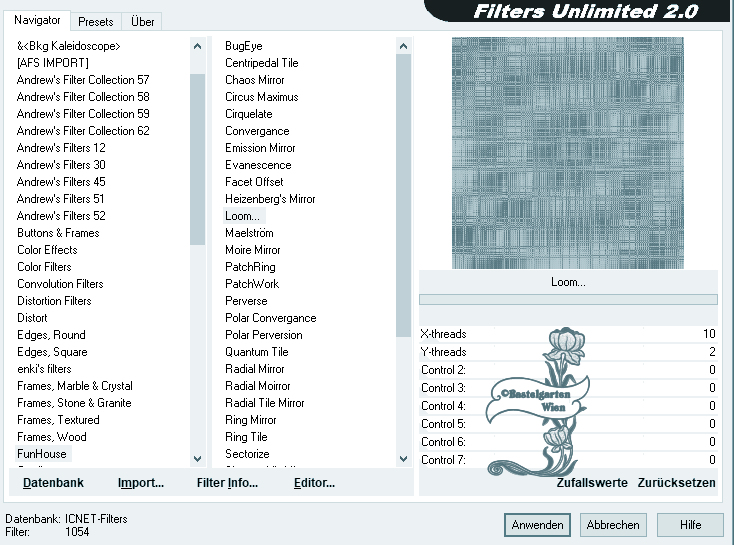Viewport: 734px width, 545px height.
Task: Select the Loom... filter in list
Action: click(242, 216)
